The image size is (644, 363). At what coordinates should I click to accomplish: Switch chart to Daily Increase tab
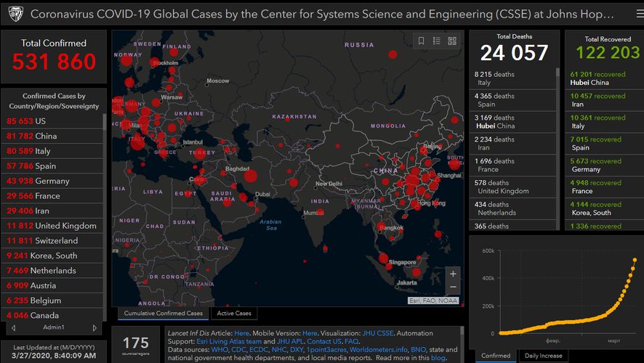pyautogui.click(x=542, y=356)
